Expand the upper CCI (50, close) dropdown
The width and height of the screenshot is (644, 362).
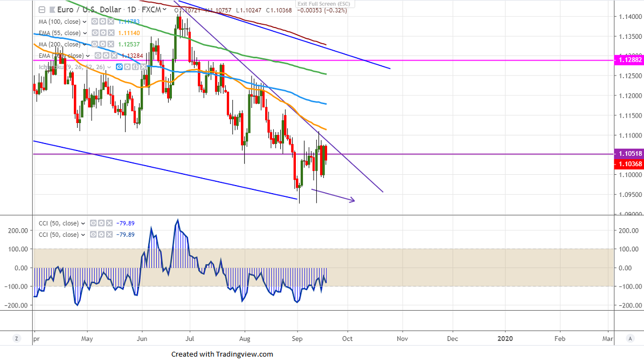[x=83, y=224]
